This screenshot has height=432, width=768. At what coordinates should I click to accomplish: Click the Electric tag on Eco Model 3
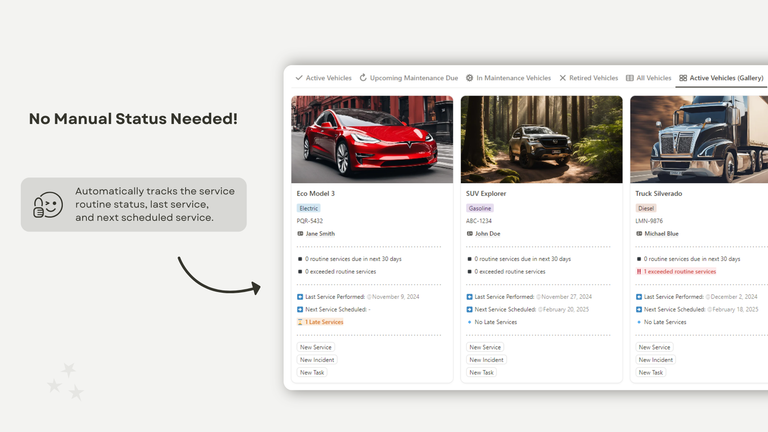point(308,208)
